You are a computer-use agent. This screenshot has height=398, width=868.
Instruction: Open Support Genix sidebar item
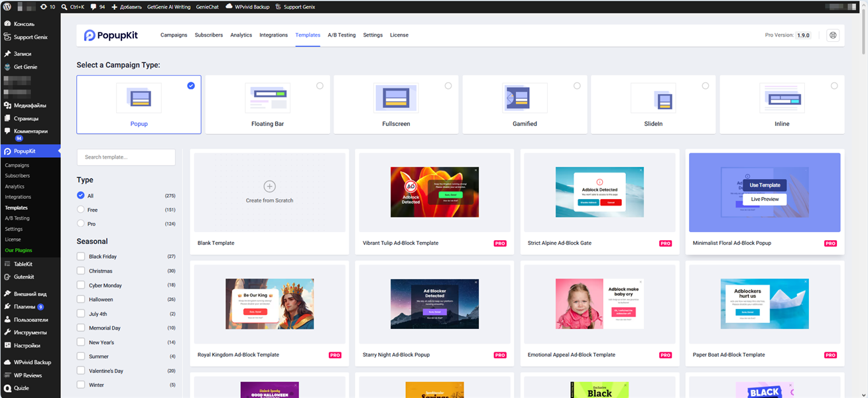[30, 37]
